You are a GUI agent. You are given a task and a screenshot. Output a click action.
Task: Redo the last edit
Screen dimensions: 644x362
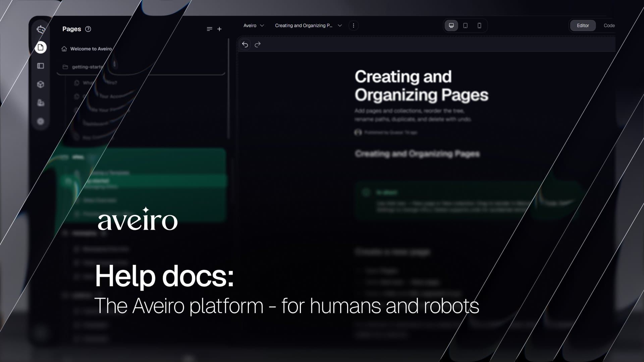click(258, 45)
